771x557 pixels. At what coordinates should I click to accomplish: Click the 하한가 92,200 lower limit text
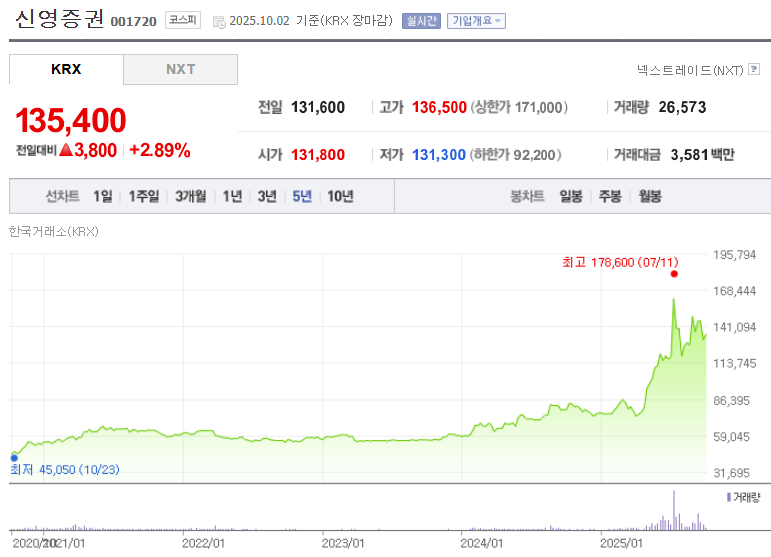pyautogui.click(x=515, y=155)
